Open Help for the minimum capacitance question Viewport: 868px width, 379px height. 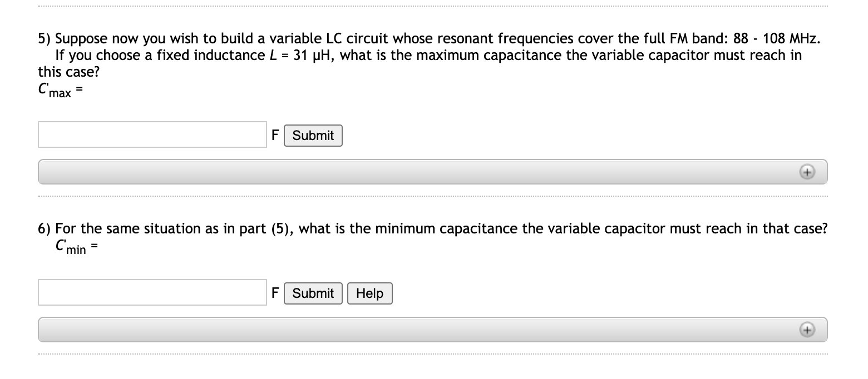369,293
